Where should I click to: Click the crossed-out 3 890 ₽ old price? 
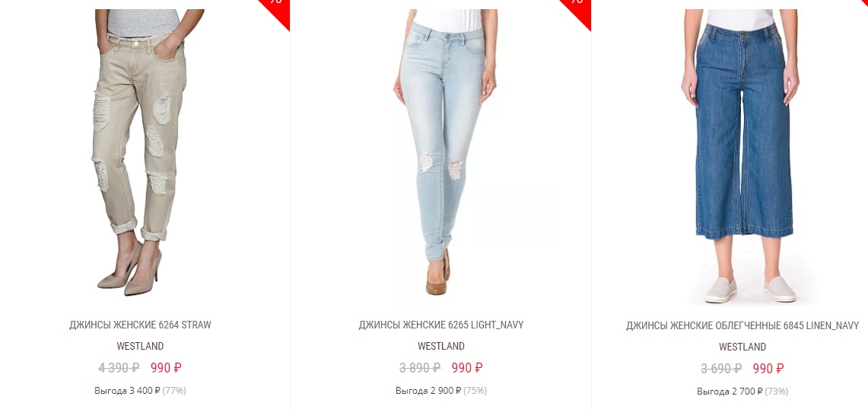coord(420,367)
